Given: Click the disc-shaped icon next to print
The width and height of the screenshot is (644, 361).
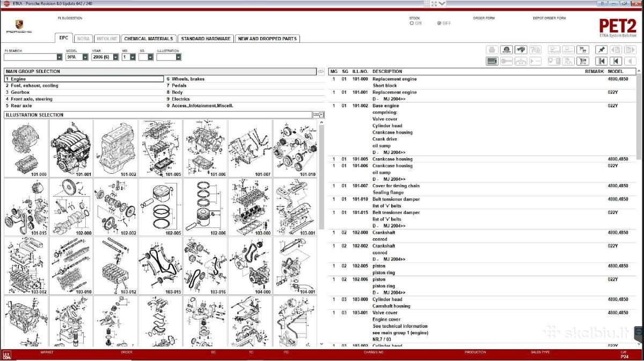Looking at the screenshot, I should [506, 49].
